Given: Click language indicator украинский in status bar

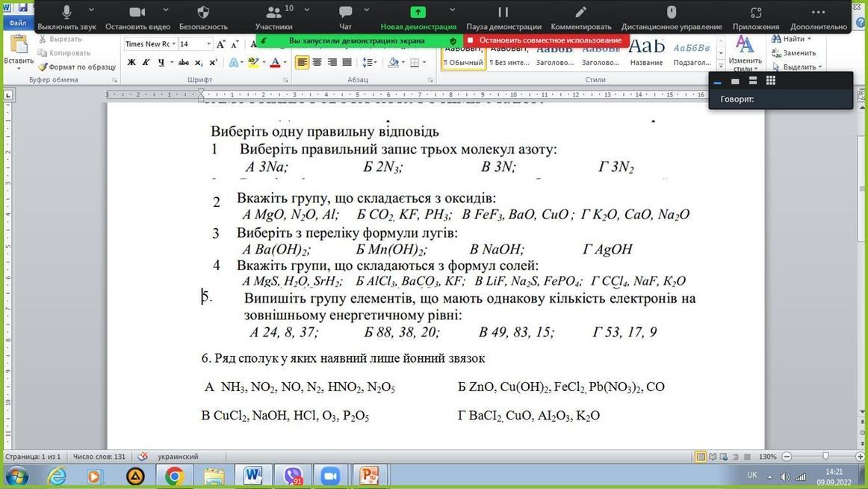Looking at the screenshot, I should coord(178,457).
